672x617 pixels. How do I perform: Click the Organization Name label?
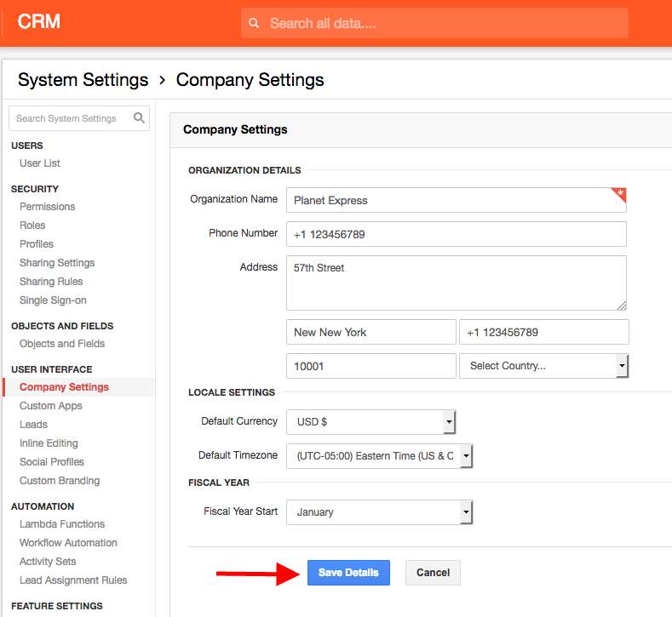tap(234, 199)
